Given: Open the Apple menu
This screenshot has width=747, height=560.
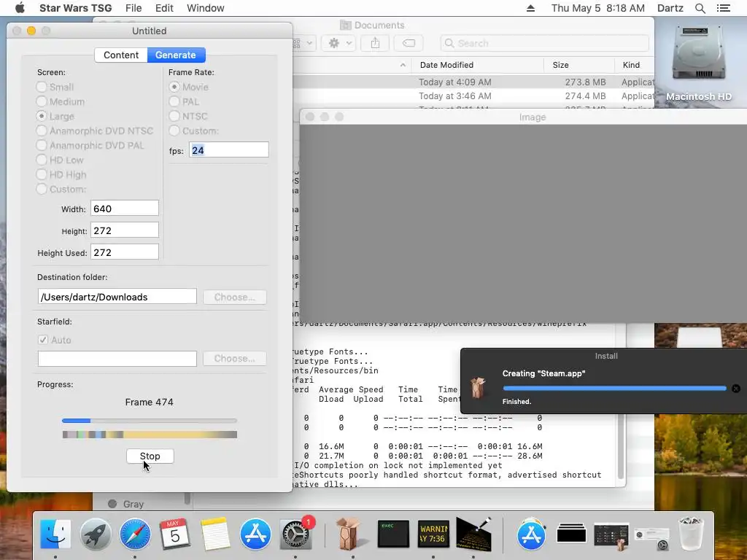Looking at the screenshot, I should (20, 8).
